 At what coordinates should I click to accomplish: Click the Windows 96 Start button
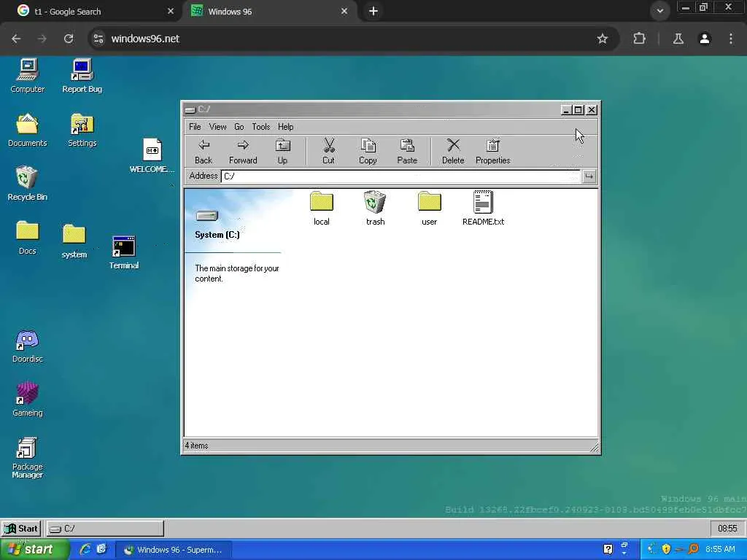click(x=21, y=529)
